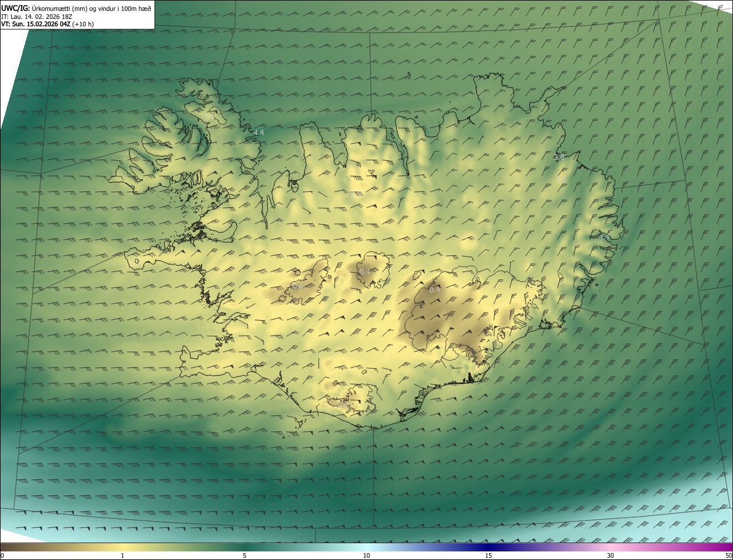Click the 'UWC/IG:' bold title label
The height and width of the screenshot is (560, 733).
pos(15,8)
